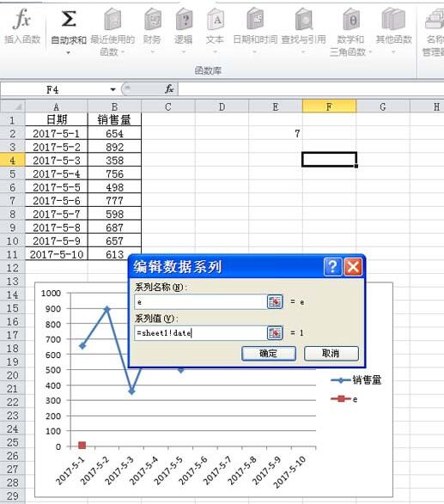This screenshot has height=504, width=444.
Task: Open Math and Trig functions icon
Action: 350,19
